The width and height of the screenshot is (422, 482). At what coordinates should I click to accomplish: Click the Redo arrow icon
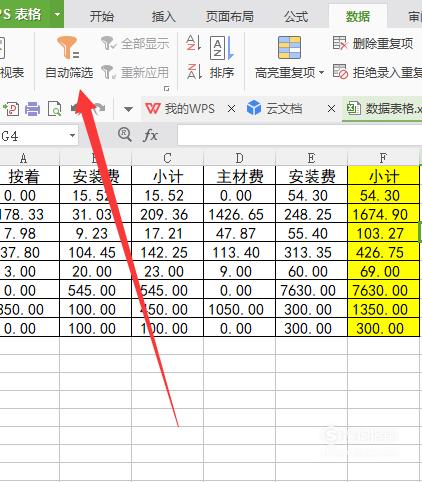click(x=100, y=108)
